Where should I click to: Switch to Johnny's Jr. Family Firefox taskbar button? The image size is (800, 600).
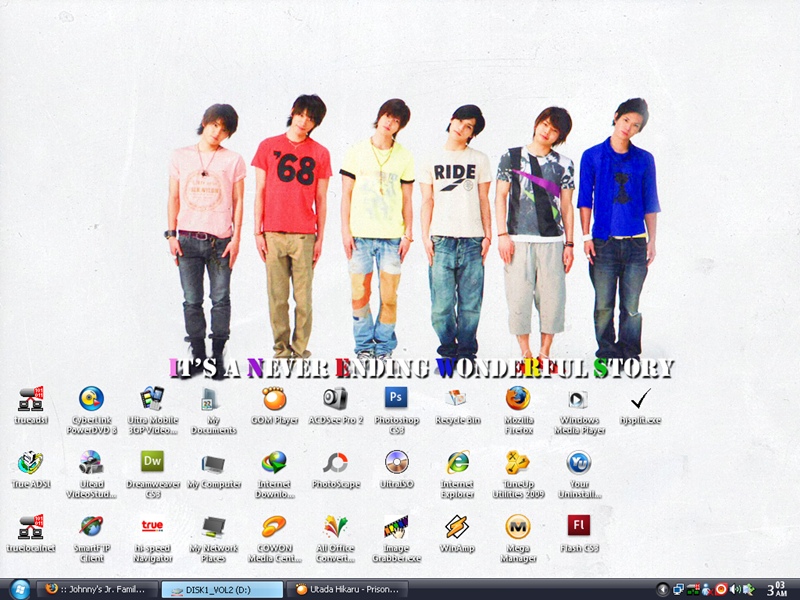click(x=96, y=590)
